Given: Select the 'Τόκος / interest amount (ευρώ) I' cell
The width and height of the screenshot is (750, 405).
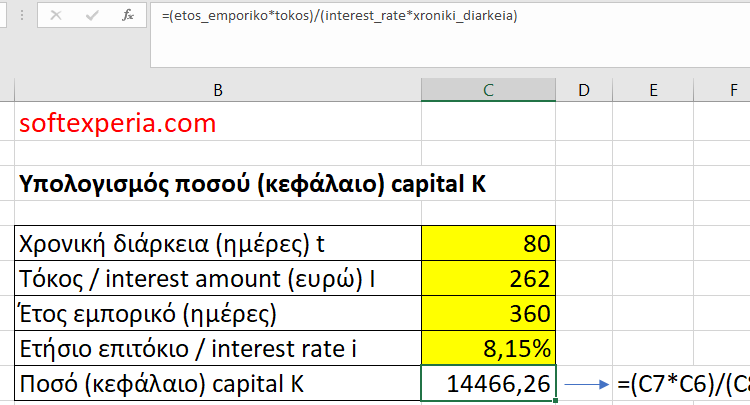Looking at the screenshot, I should 218,278.
